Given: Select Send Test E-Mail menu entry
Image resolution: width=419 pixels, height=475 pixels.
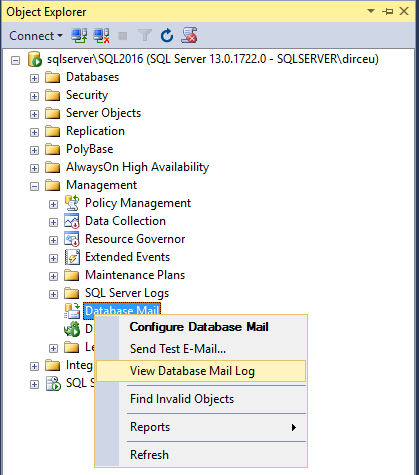Looking at the screenshot, I should click(178, 349).
